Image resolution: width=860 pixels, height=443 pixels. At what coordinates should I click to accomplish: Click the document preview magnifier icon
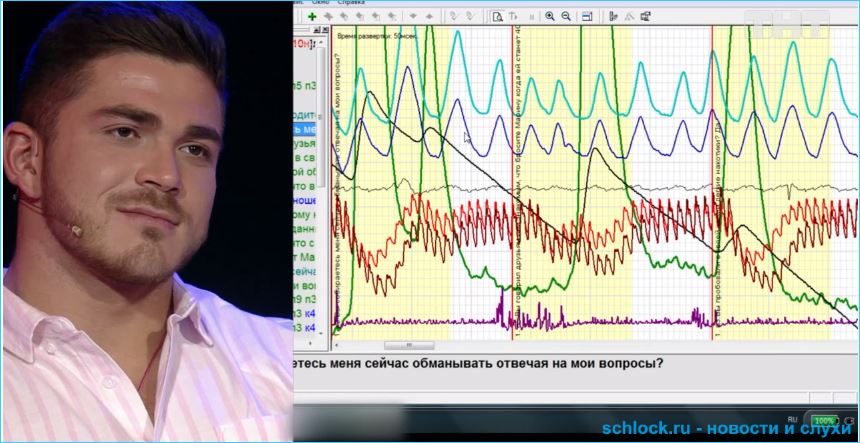point(497,16)
